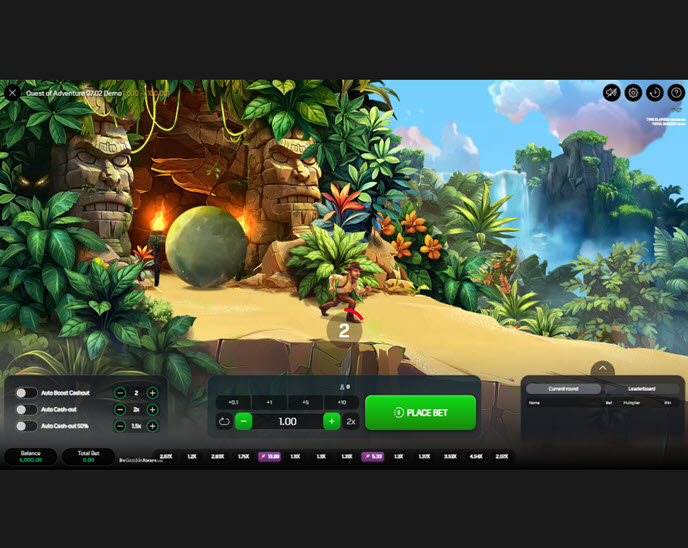688x548 pixels.
Task: Select the Current round tab
Action: 564,388
